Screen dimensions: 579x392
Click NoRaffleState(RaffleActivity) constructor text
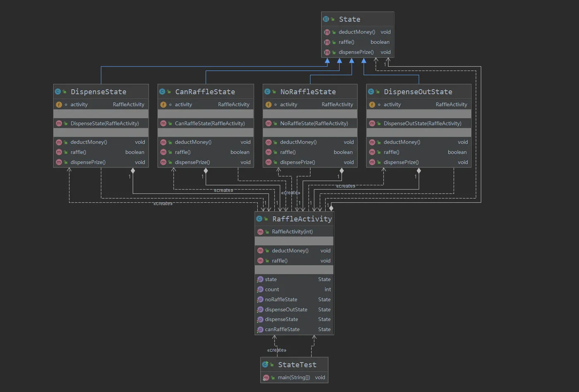pos(314,124)
